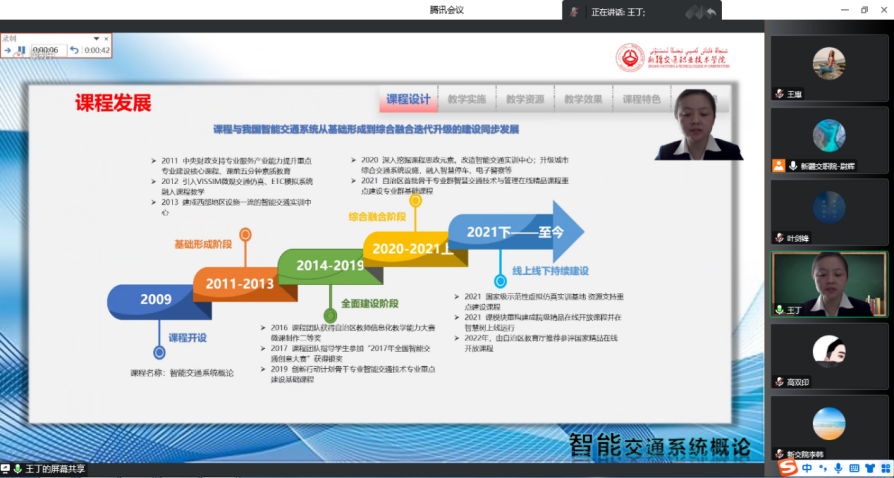
Task: Click the 王丁的屏幕共享 label
Action: [50, 468]
